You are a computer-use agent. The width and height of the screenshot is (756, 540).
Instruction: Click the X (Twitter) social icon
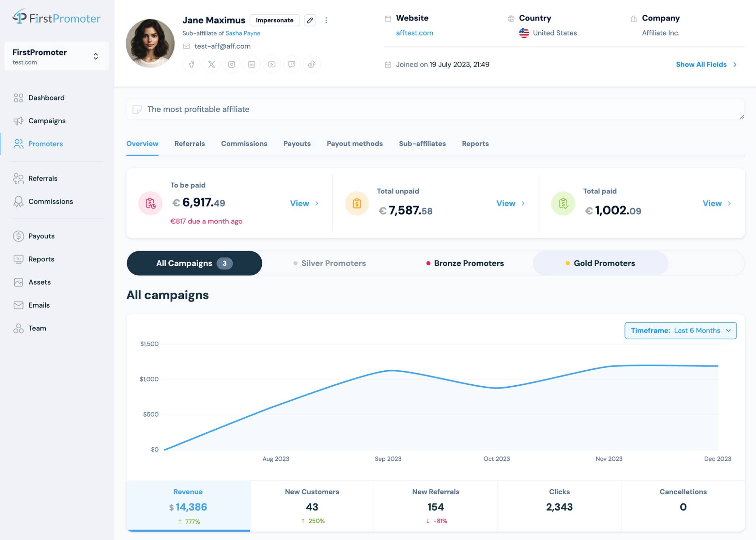(211, 64)
